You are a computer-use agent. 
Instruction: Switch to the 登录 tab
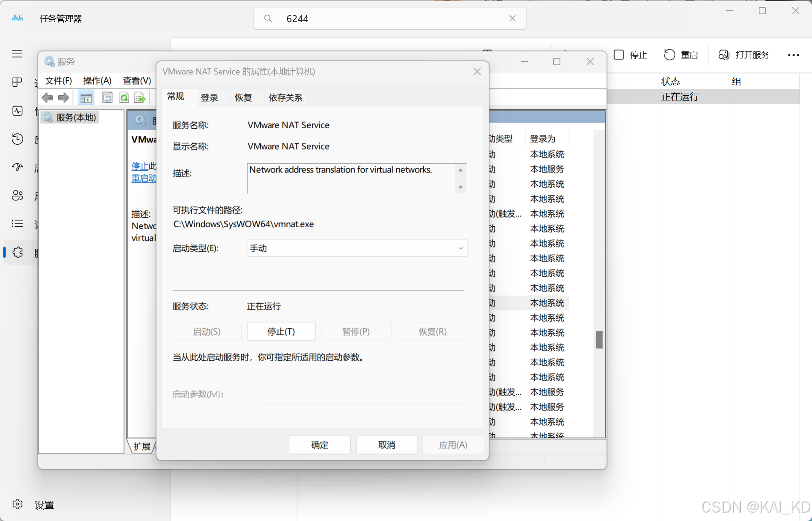pos(210,98)
